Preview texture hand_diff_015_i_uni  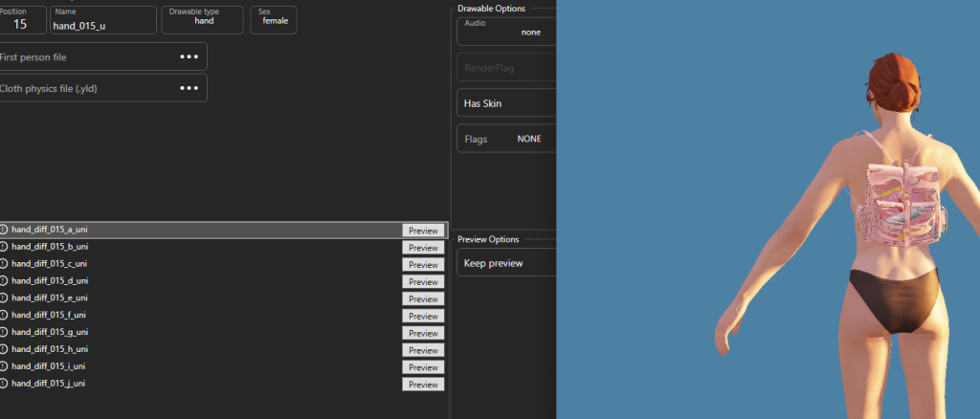click(423, 367)
